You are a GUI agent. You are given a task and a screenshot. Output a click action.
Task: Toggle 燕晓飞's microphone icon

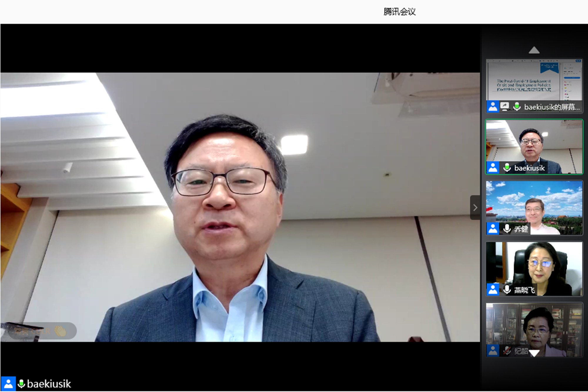click(x=507, y=290)
